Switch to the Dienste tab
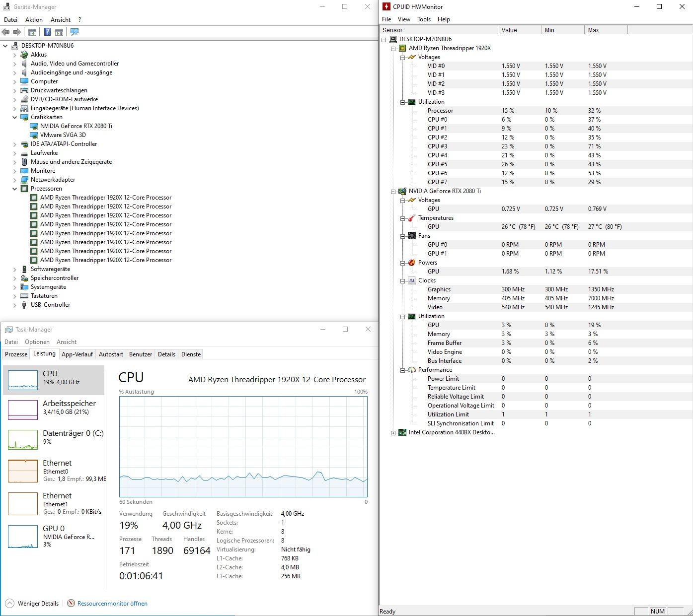 [x=191, y=354]
